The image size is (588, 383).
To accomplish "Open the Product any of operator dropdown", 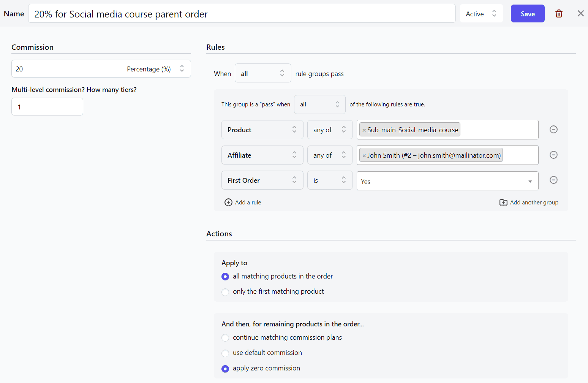I will pos(330,130).
